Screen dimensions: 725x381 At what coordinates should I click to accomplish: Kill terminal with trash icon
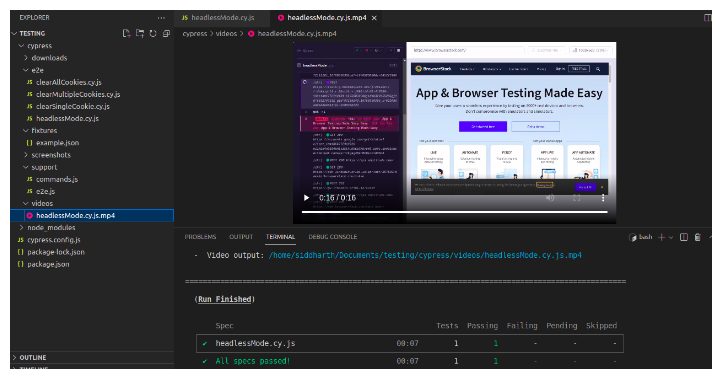tap(698, 237)
